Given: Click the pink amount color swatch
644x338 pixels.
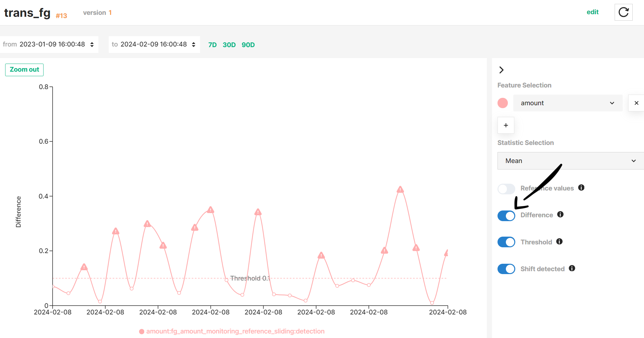Looking at the screenshot, I should 502,103.
